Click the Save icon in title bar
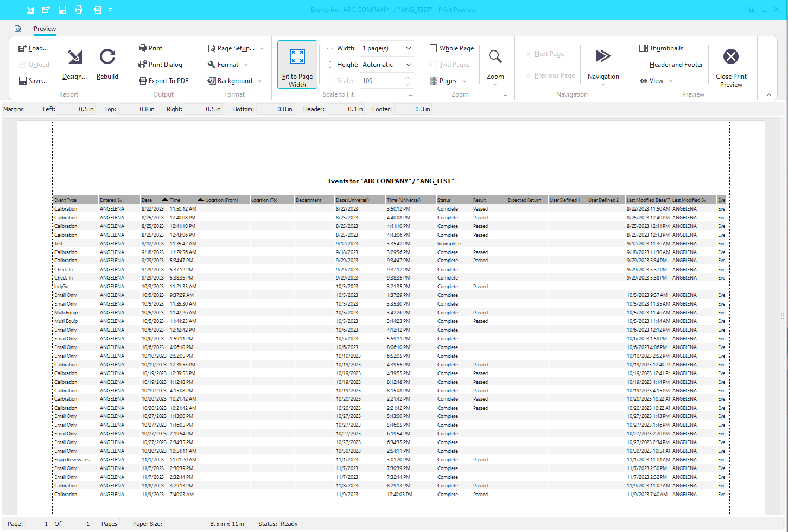The height and width of the screenshot is (532, 788). pos(62,10)
